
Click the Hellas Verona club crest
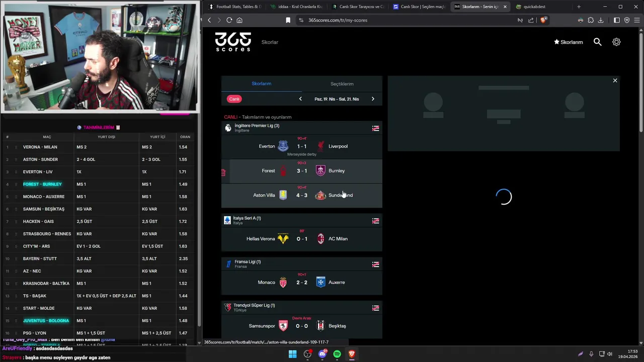coord(283,239)
